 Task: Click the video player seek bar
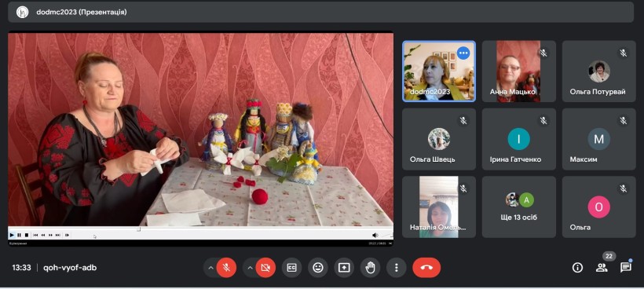coord(200,229)
